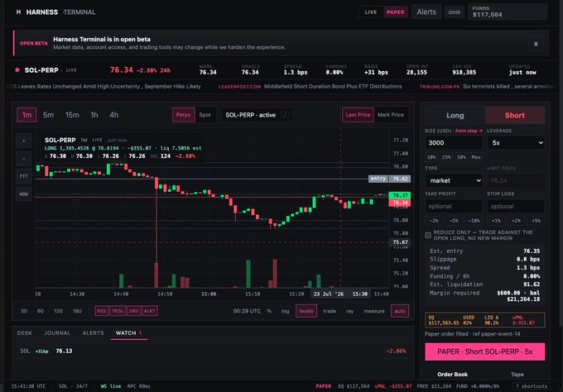Switch to PAPER trading mode
This screenshot has width=563, height=392.
pyautogui.click(x=395, y=12)
